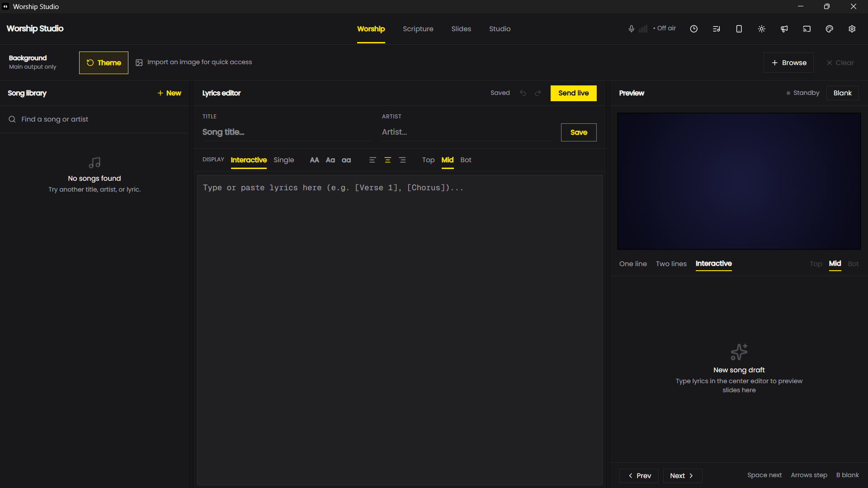Click the mobile device icon
This screenshot has width=868, height=488.
(x=739, y=29)
